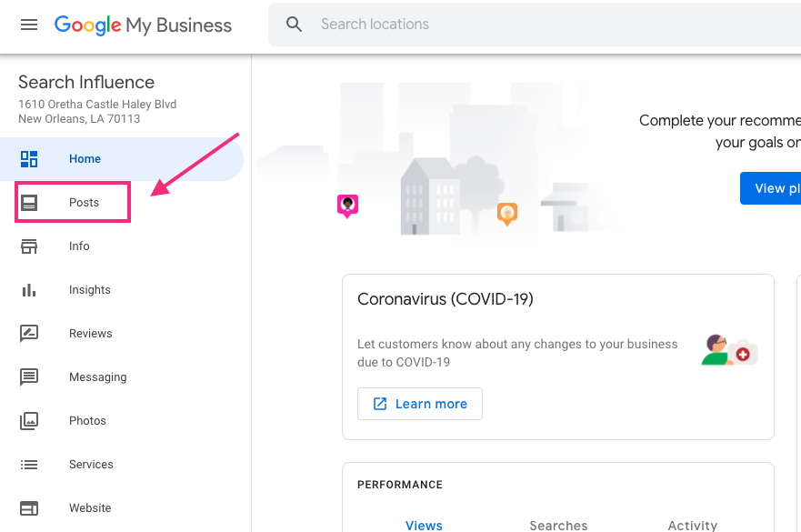Switch to the Activity performance tab
The height and width of the screenshot is (532, 801).
(692, 525)
